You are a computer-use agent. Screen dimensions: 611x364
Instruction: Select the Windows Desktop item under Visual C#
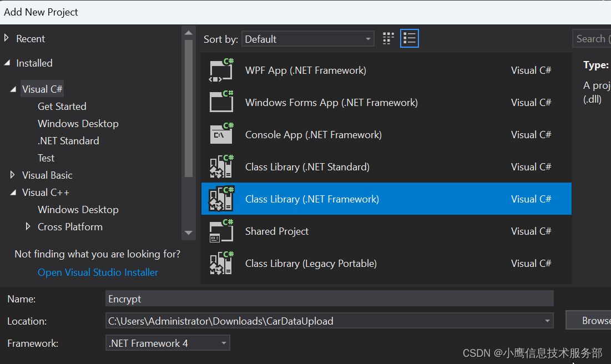(78, 123)
